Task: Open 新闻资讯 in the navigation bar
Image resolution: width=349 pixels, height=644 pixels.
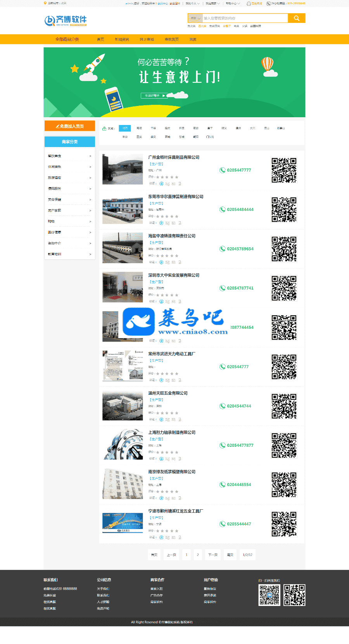Action: tap(122, 39)
